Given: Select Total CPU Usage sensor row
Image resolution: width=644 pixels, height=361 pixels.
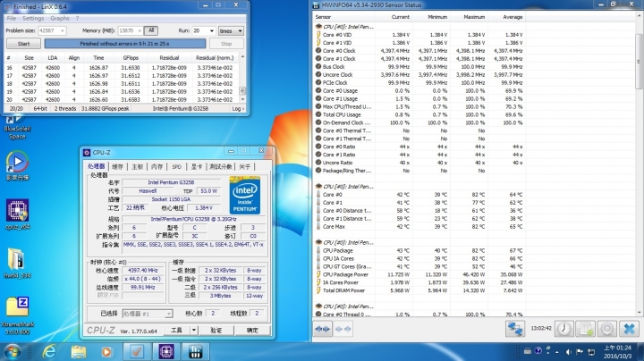Looking at the screenshot, I should click(x=419, y=115).
